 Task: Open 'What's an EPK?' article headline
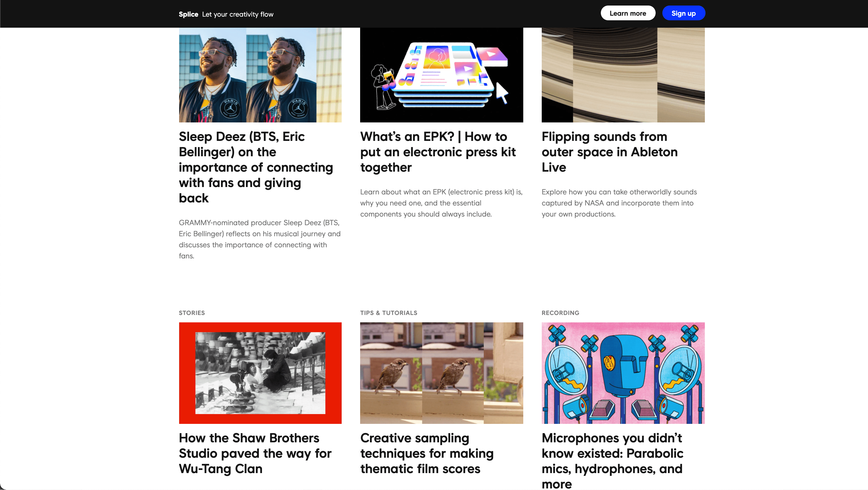click(x=438, y=152)
